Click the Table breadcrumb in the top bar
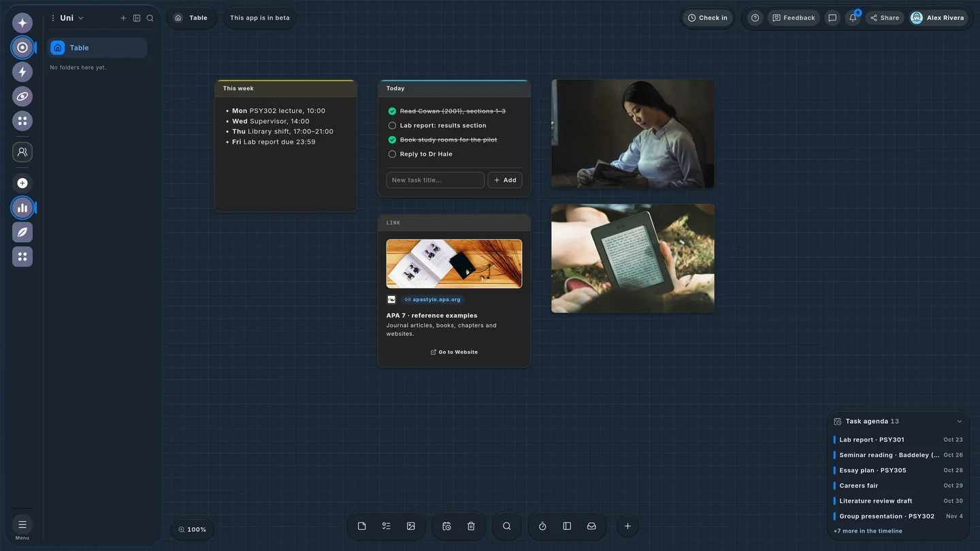980x551 pixels. 191,18
